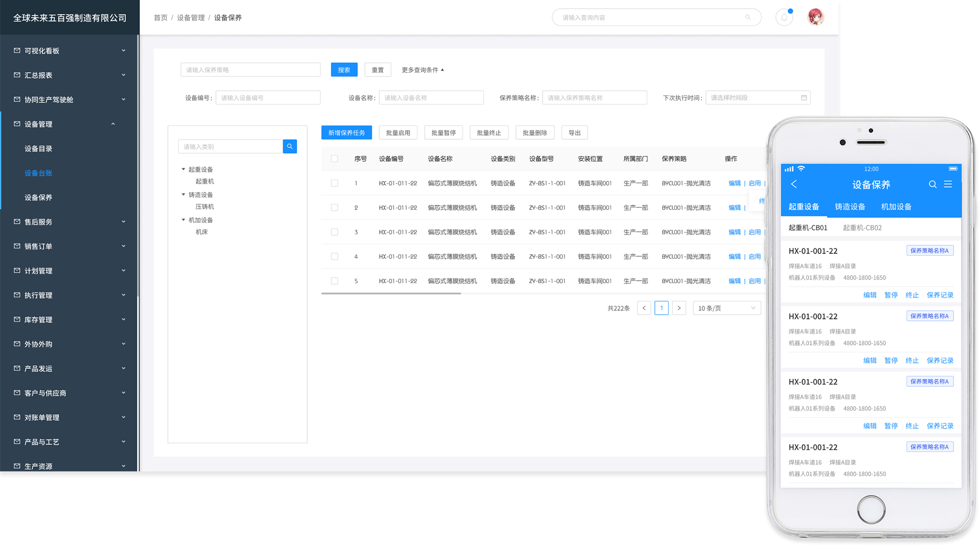The height and width of the screenshot is (551, 980).
Task: Check the select-all header checkbox
Action: tap(334, 159)
